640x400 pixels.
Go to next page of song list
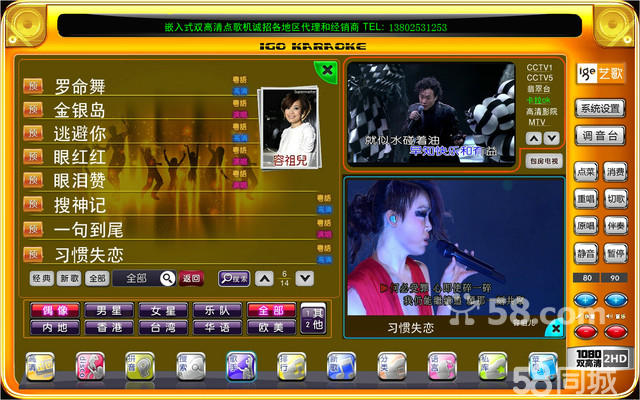305,278
